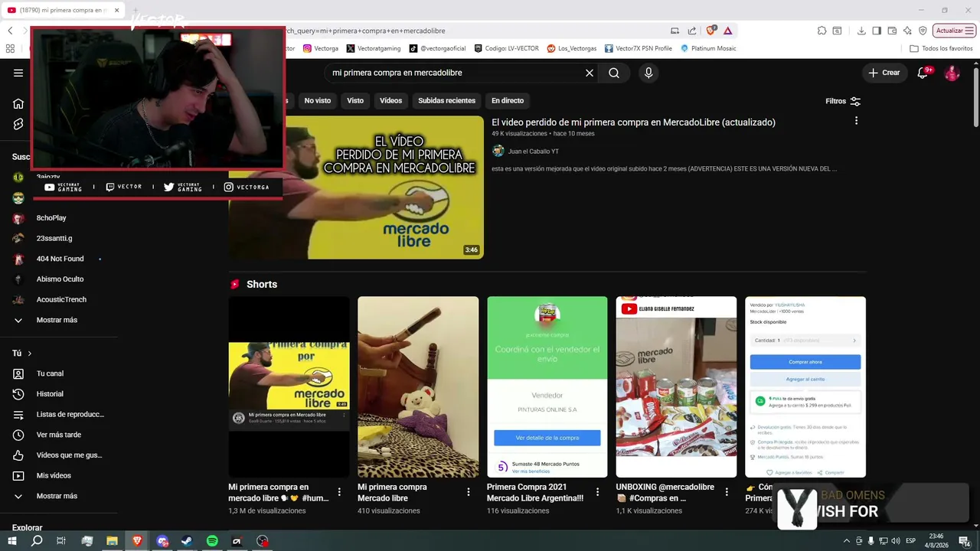Open the UNBOXING @mercadolibre short title
980x551 pixels.
pos(665,492)
